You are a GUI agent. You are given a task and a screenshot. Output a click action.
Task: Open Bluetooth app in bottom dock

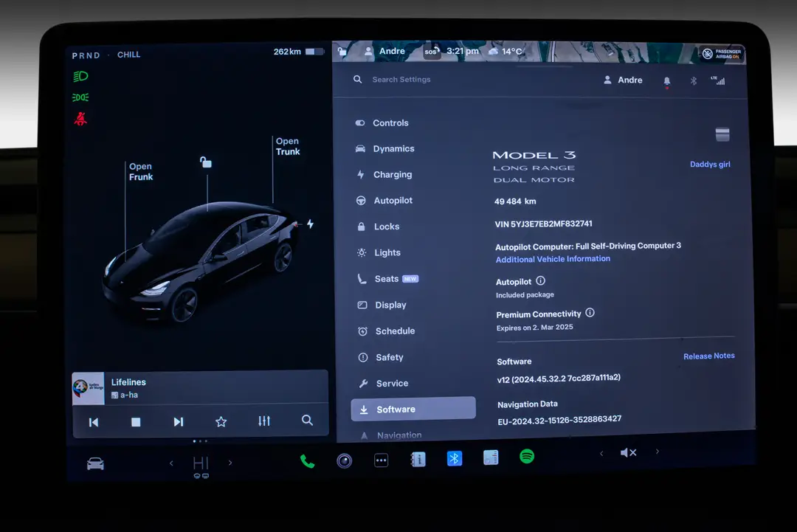pos(455,458)
